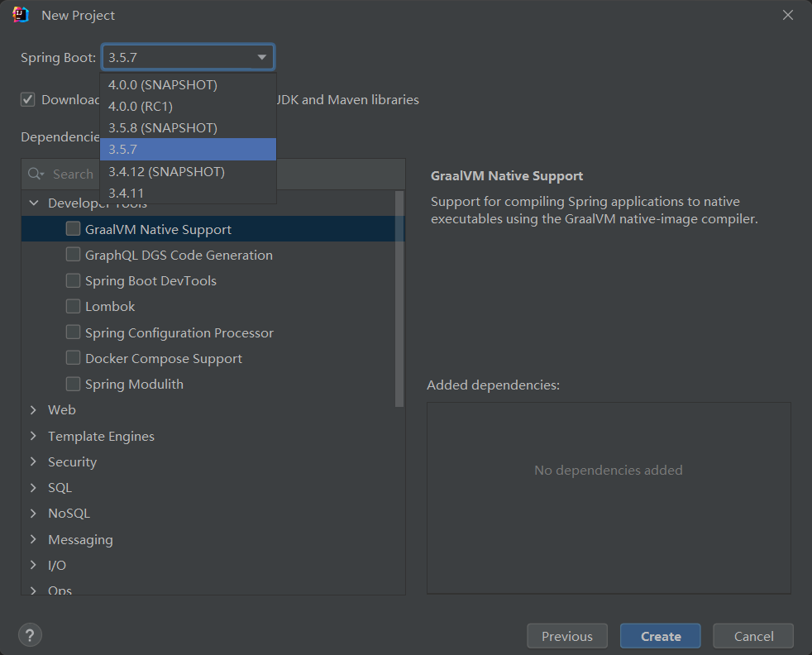This screenshot has width=812, height=655.
Task: Check Spring Configuration Processor checkbox
Action: (x=73, y=332)
